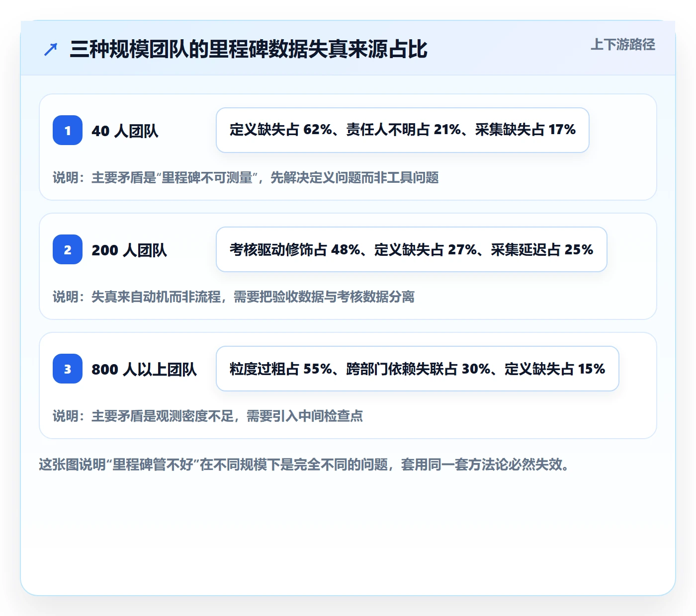Select the 40 人团队 label

[x=125, y=131]
